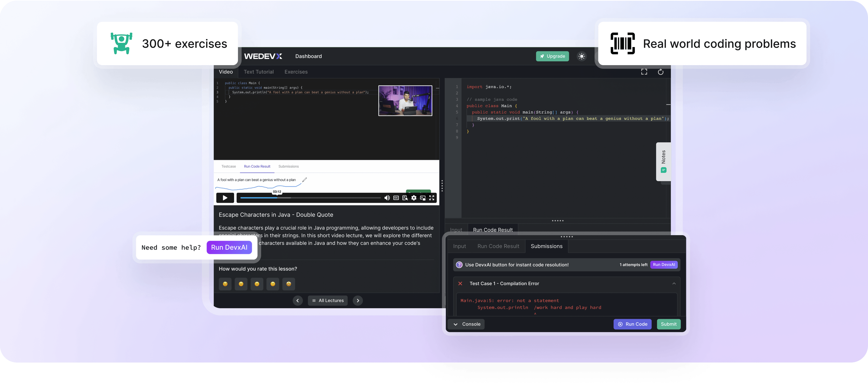Viewport: 868px width, 390px height.
Task: Mute the video volume icon
Action: (387, 198)
